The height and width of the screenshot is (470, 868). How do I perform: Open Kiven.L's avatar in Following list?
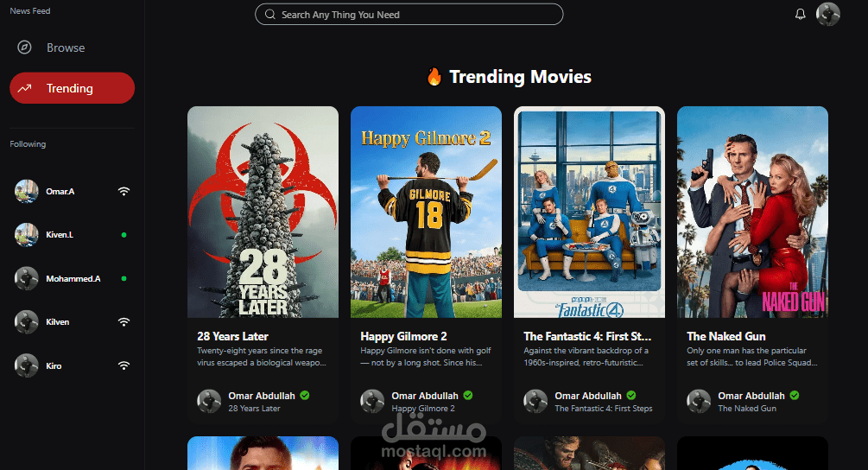click(x=27, y=235)
